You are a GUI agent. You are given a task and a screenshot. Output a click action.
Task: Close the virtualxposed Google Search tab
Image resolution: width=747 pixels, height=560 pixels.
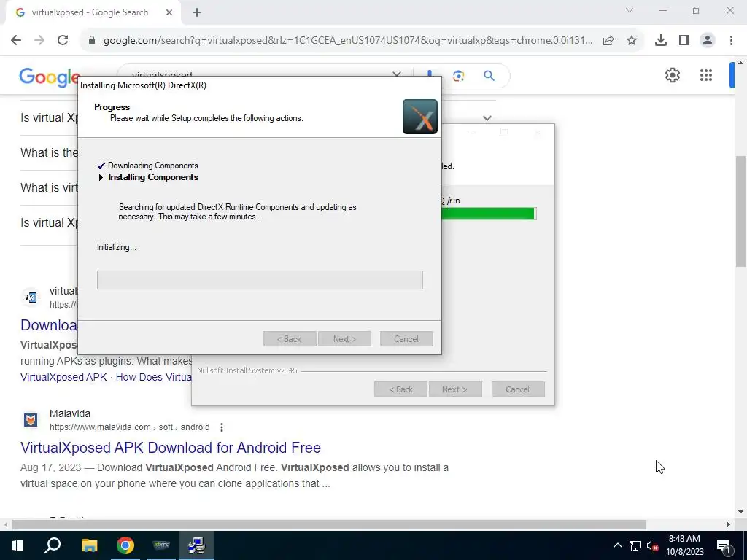[169, 13]
